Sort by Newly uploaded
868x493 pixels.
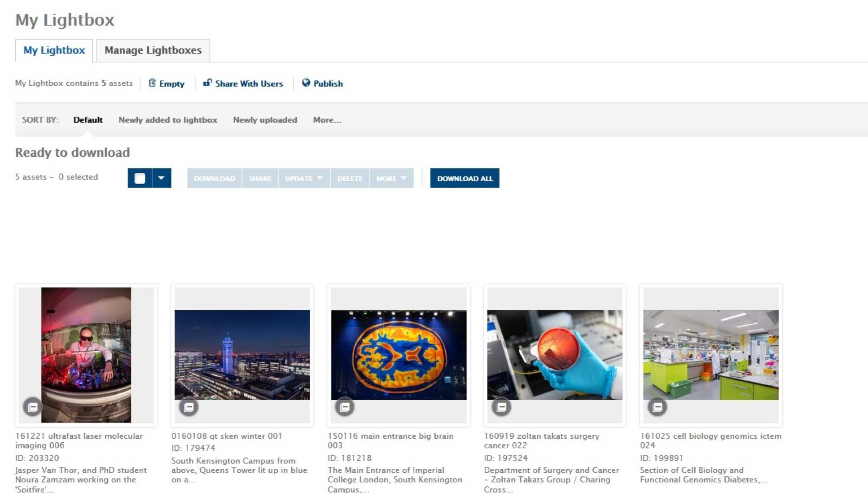(x=265, y=120)
